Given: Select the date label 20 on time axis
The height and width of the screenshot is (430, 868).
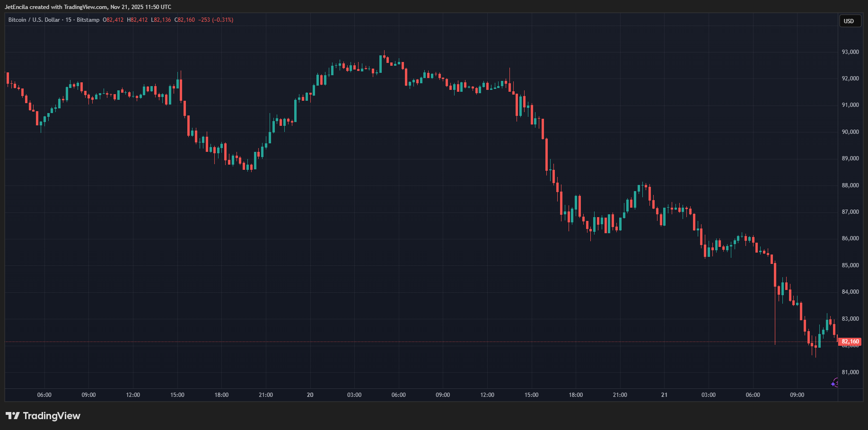Looking at the screenshot, I should tap(310, 395).
